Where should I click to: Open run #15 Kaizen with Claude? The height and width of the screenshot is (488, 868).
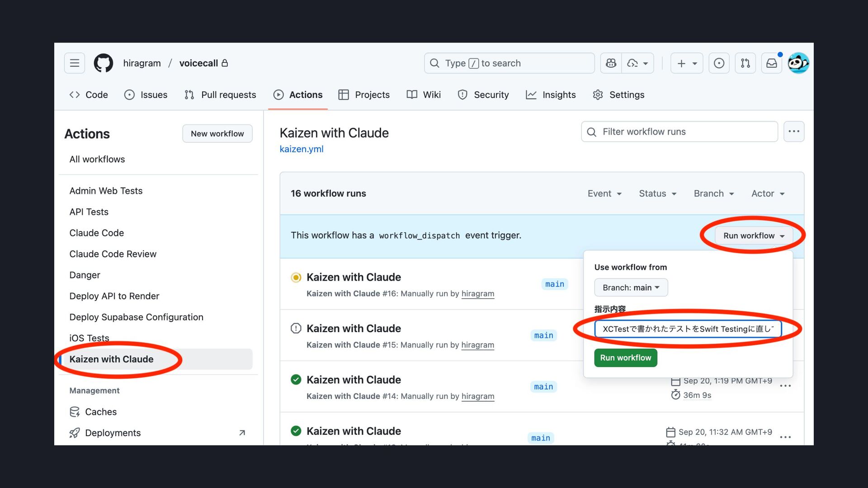(x=354, y=329)
